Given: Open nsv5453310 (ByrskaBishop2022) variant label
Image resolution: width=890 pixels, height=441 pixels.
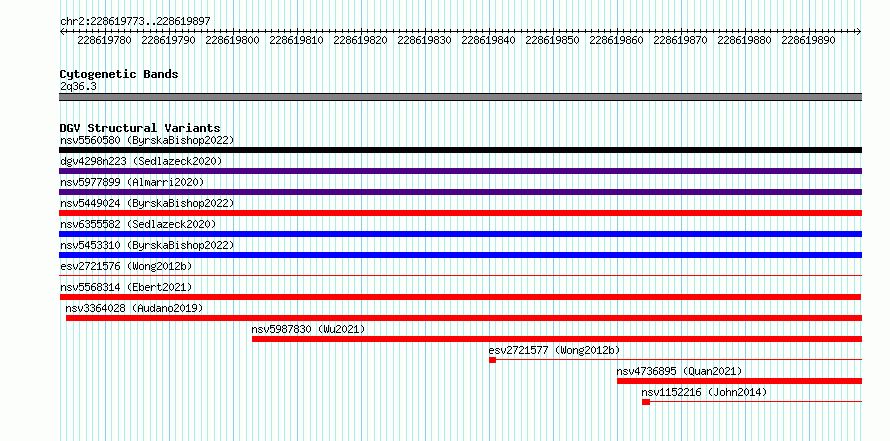Looking at the screenshot, I should pyautogui.click(x=147, y=245).
